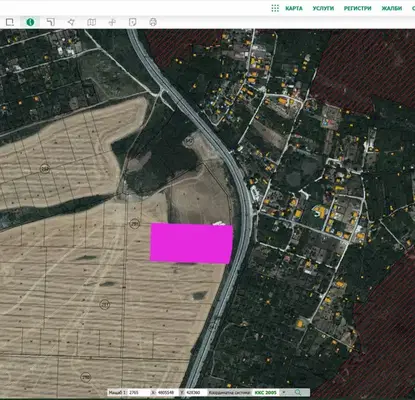
Task: Open the note annotation tool
Action: point(132,22)
